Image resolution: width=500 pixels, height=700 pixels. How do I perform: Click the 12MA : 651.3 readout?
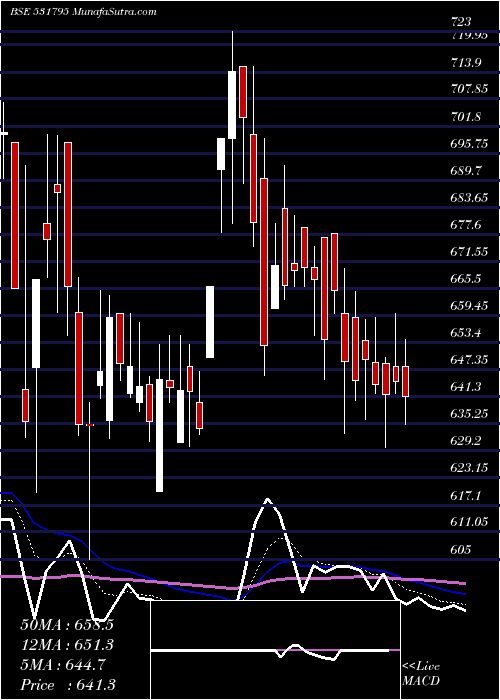(x=67, y=645)
